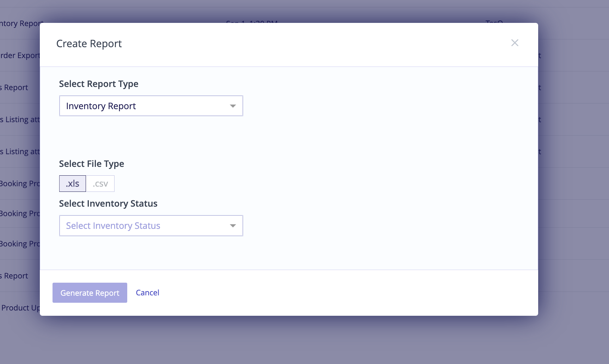Viewport: 609px width, 364px height.
Task: Click the Select File Type label
Action: [x=92, y=164]
